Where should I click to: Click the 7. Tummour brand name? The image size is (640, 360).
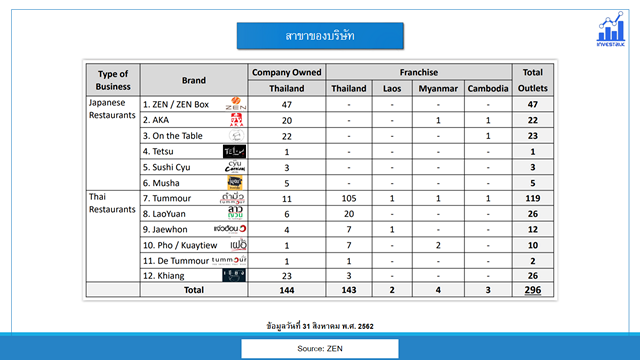point(167,198)
